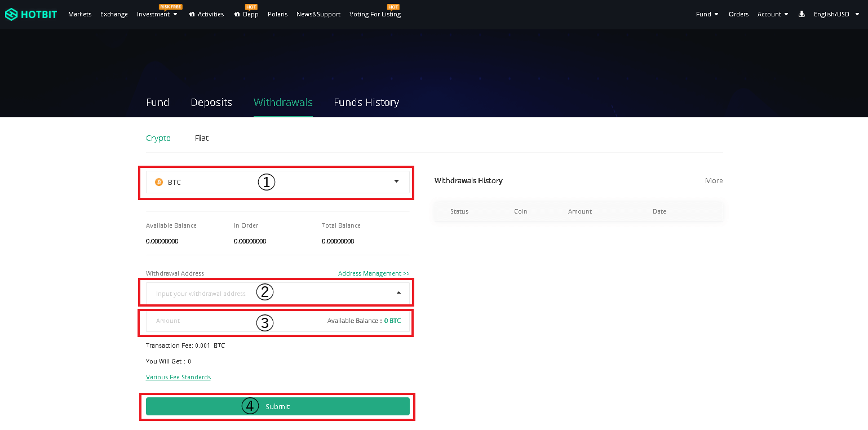Expand the Fund header dropdown
This screenshot has width=868, height=430.
pyautogui.click(x=707, y=14)
